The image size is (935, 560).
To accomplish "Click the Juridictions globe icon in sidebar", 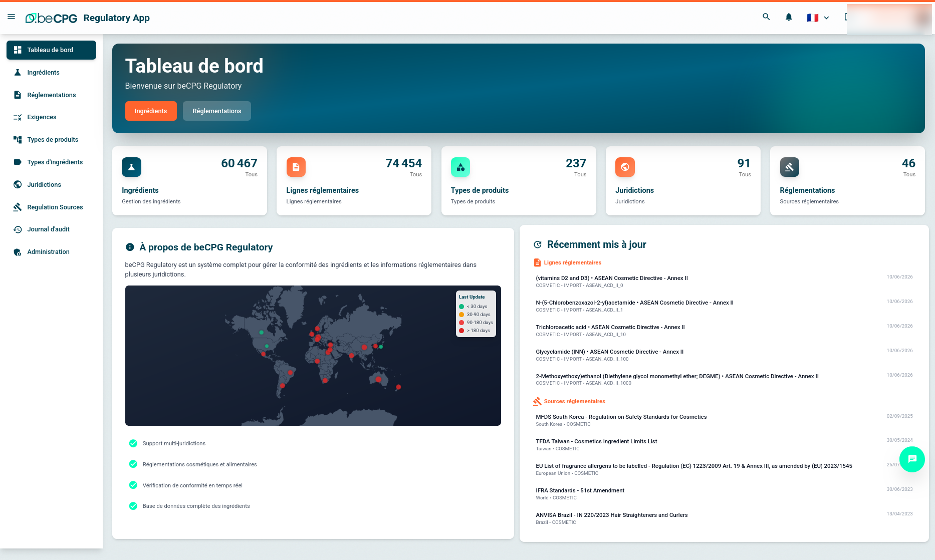I will pos(18,185).
